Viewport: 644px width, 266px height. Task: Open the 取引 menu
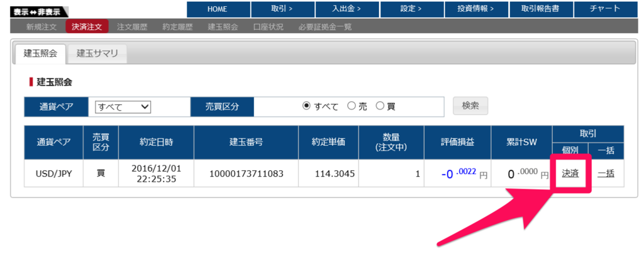pyautogui.click(x=282, y=9)
